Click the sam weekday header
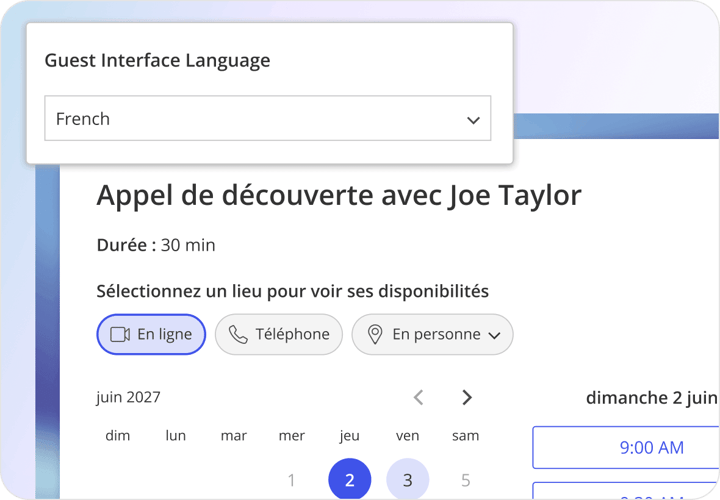 click(x=466, y=435)
